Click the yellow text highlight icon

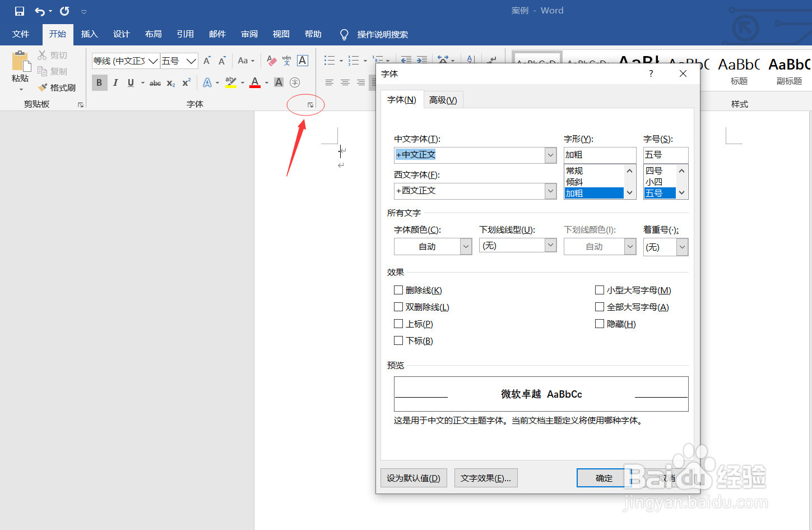230,82
